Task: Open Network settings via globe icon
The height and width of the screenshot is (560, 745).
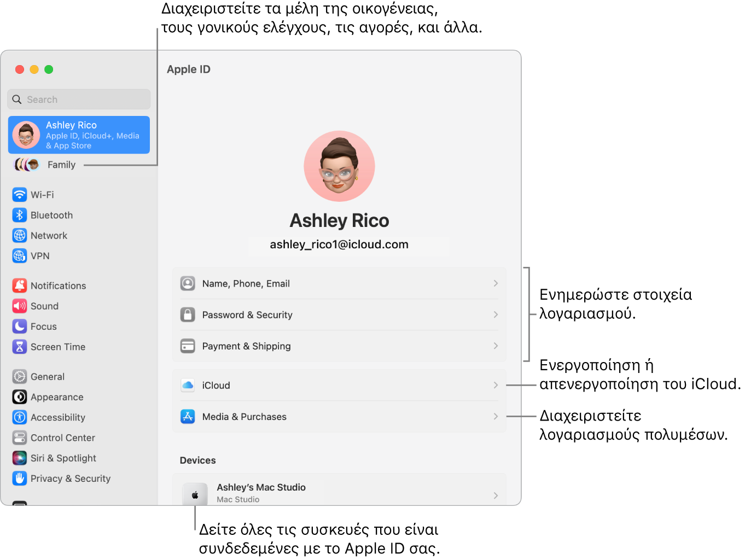Action: click(20, 235)
